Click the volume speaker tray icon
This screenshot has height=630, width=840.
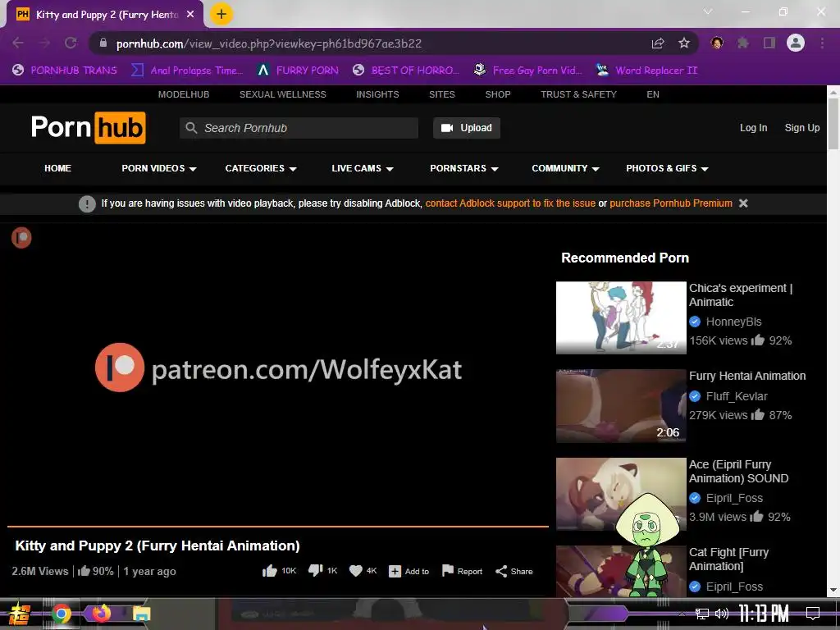[722, 614]
